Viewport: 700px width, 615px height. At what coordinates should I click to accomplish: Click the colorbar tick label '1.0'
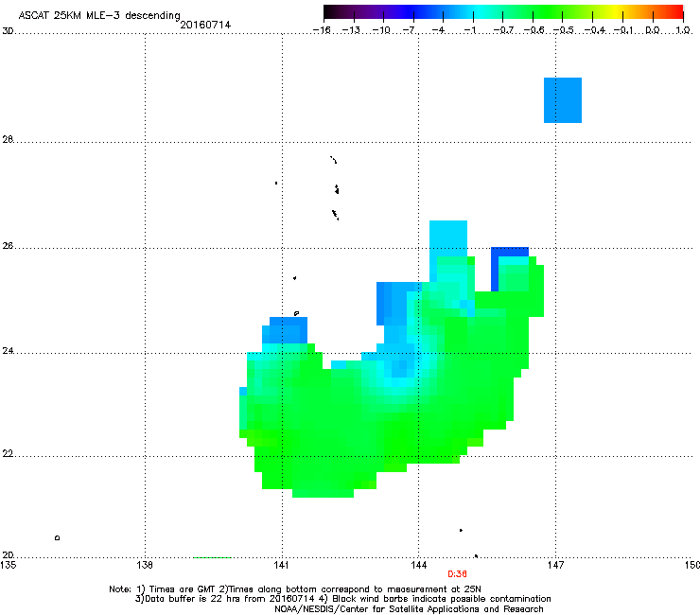tap(683, 30)
